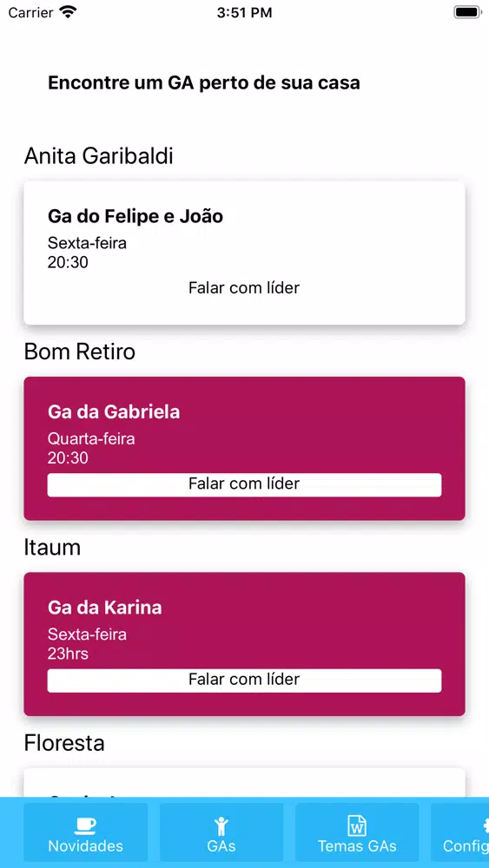
Task: Open the Ga do Felipe e João card
Action: [x=244, y=253]
